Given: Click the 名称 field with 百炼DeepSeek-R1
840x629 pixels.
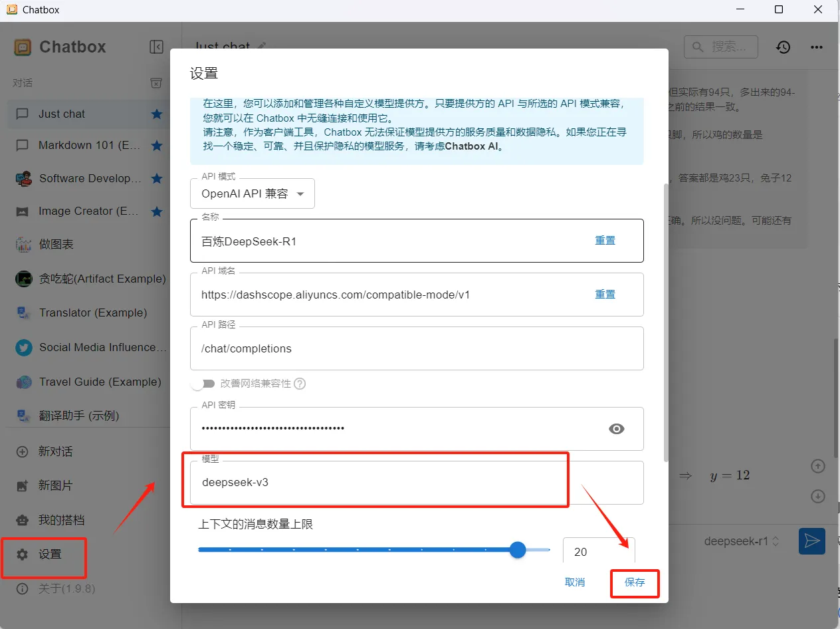Looking at the screenshot, I should click(x=417, y=241).
